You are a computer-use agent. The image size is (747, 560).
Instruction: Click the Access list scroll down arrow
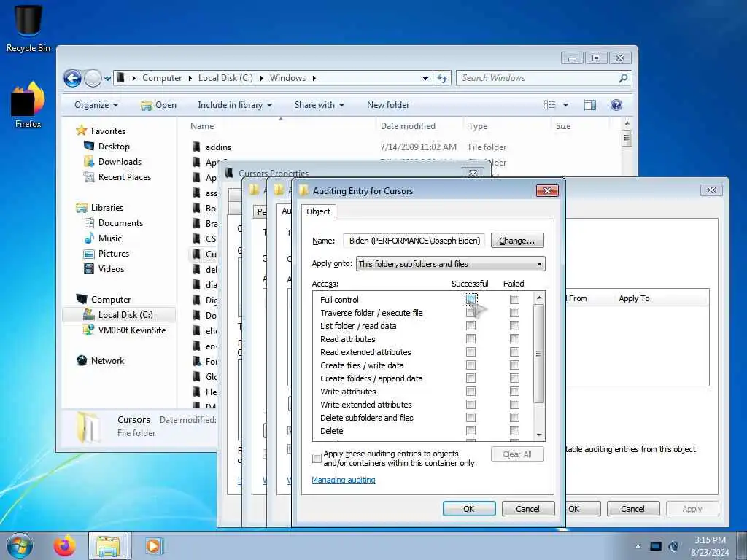click(x=539, y=435)
